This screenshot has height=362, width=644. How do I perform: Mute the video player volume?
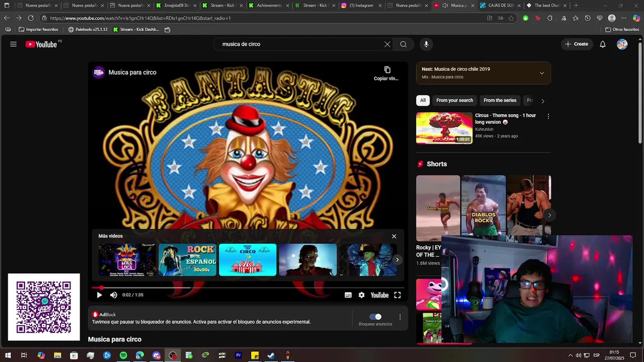pyautogui.click(x=114, y=295)
